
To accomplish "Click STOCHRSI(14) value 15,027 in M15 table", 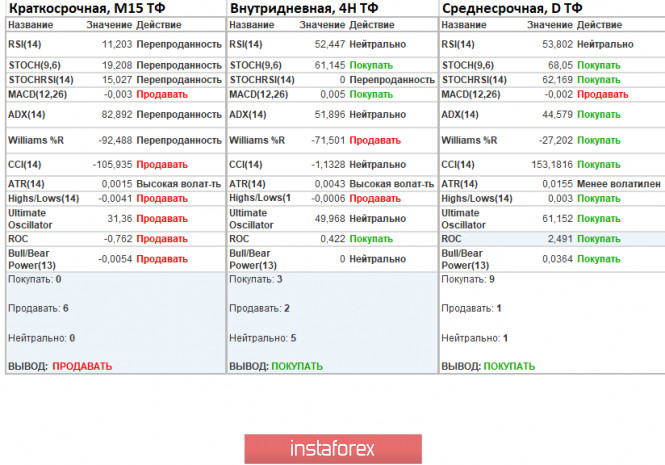I will [117, 80].
